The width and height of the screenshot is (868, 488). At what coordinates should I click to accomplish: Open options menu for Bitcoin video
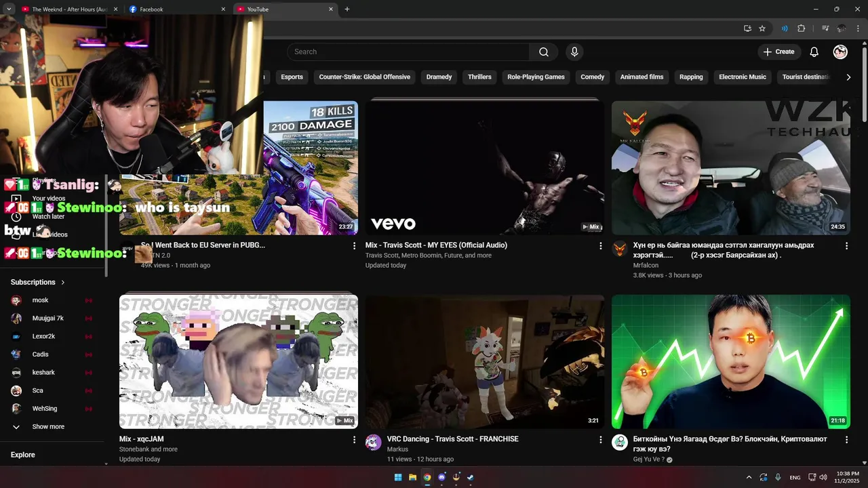pos(846,440)
